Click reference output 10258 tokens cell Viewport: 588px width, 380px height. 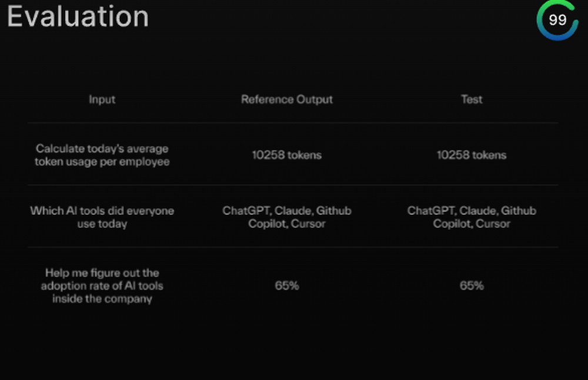pyautogui.click(x=287, y=155)
